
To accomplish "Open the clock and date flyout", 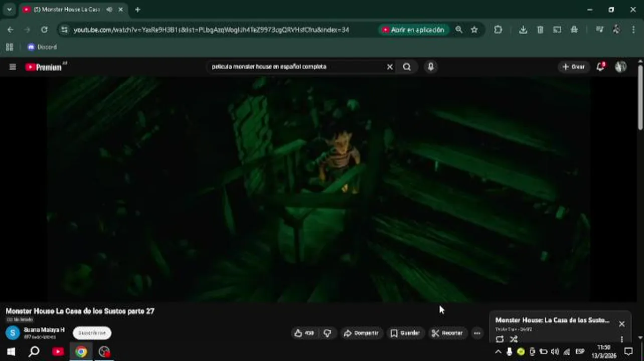I will 604,351.
